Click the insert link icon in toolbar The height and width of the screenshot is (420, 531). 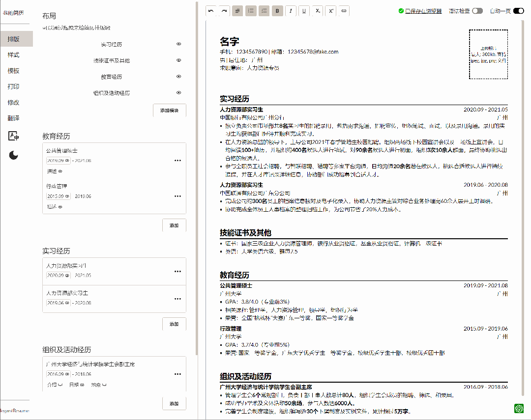tap(344, 10)
